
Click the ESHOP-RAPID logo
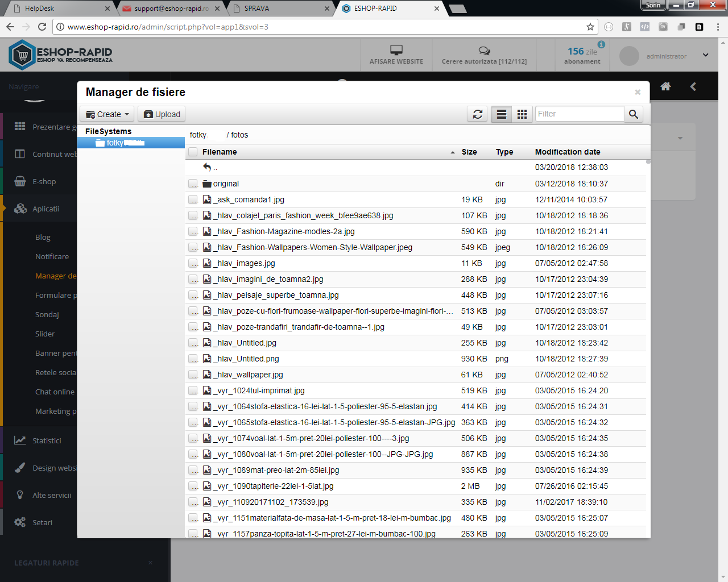pos(61,55)
